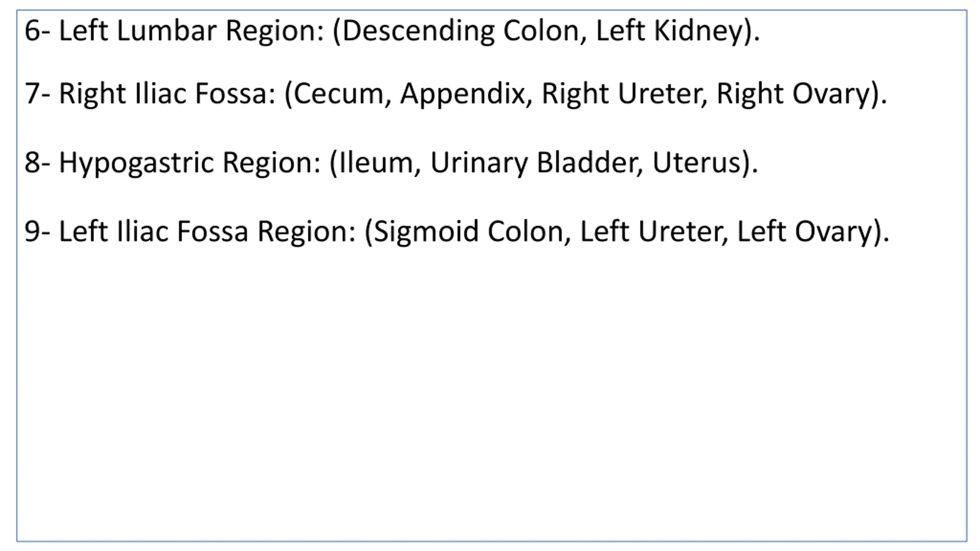The image size is (980, 551).
Task: Place cursor on the word 'Ileum'
Action: pos(376,163)
